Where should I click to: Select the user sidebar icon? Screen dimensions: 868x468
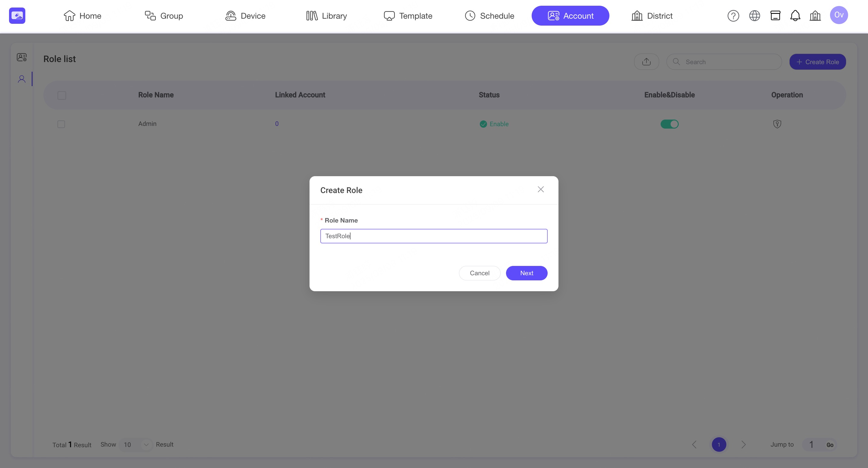[x=22, y=79]
